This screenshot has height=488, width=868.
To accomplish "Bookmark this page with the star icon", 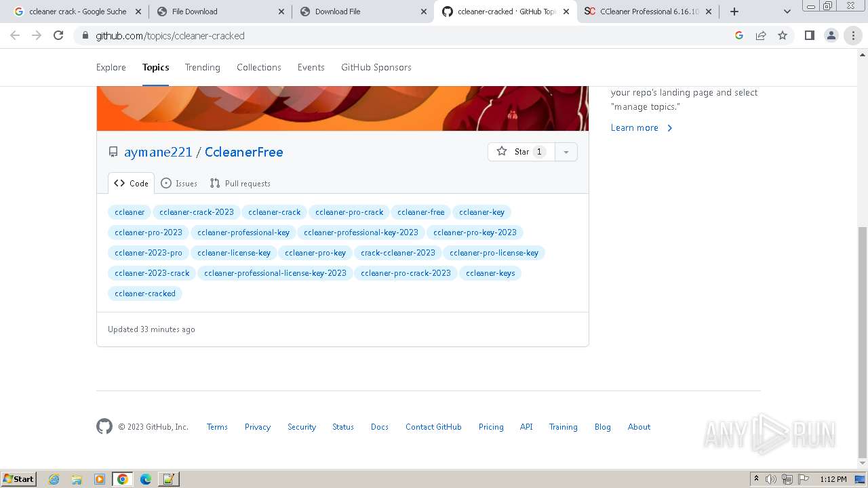I will (783, 35).
